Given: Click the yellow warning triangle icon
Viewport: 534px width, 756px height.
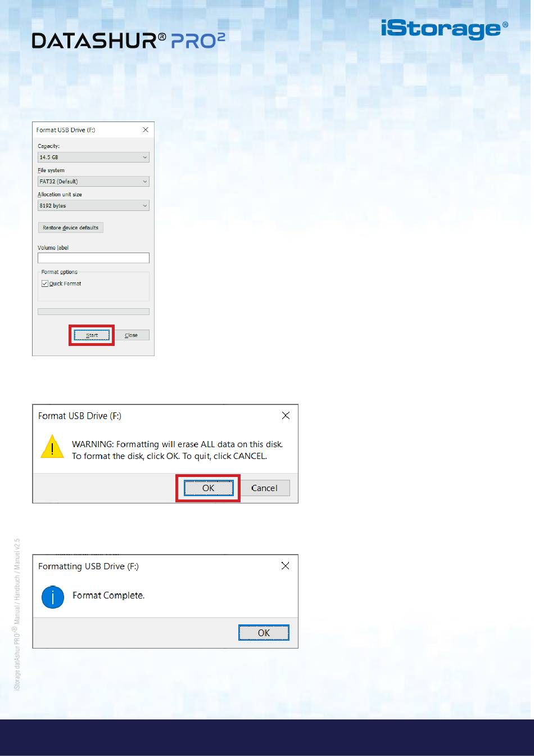Looking at the screenshot, I should click(x=53, y=447).
